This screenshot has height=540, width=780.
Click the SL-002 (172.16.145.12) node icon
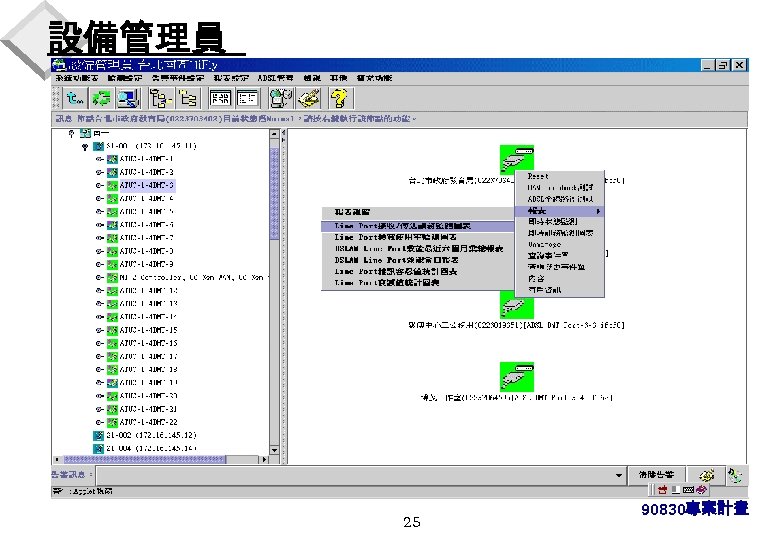[98, 436]
